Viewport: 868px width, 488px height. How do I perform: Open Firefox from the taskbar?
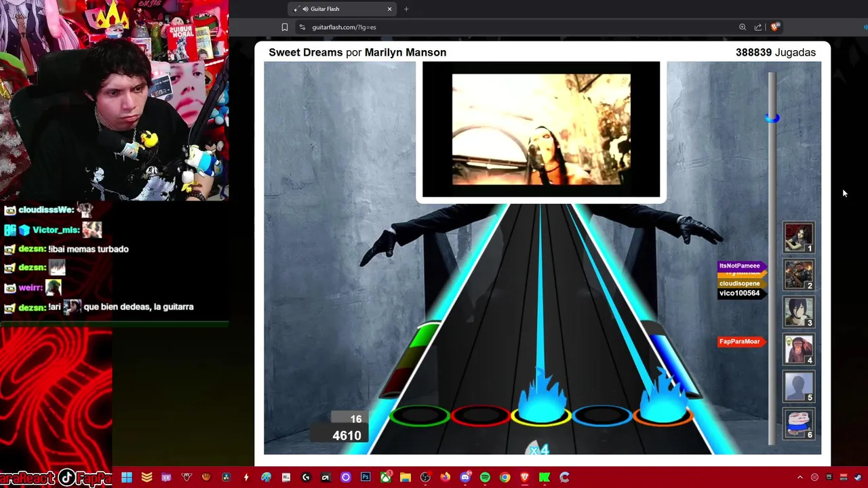click(x=445, y=477)
